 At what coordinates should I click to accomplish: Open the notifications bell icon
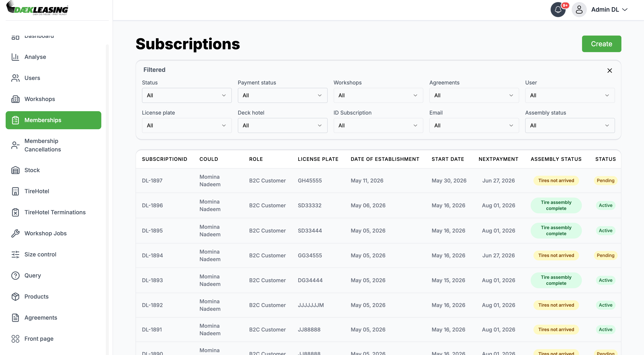point(558,9)
